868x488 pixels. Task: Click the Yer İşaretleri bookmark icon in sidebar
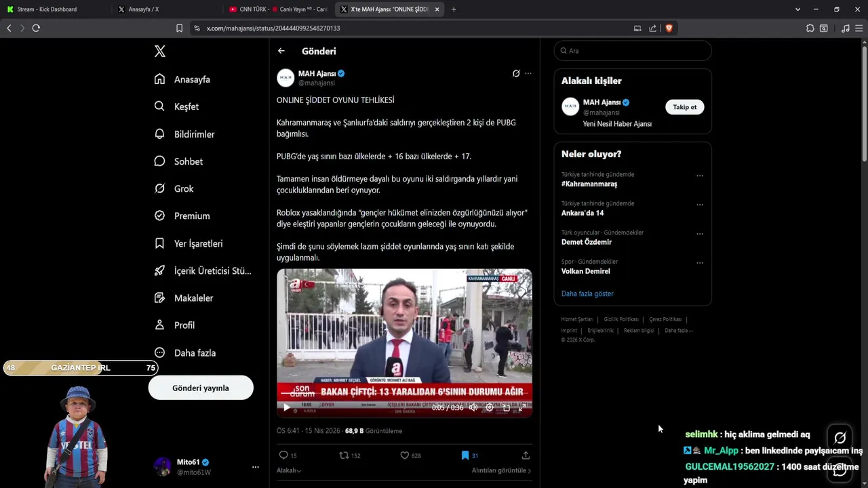pos(159,243)
